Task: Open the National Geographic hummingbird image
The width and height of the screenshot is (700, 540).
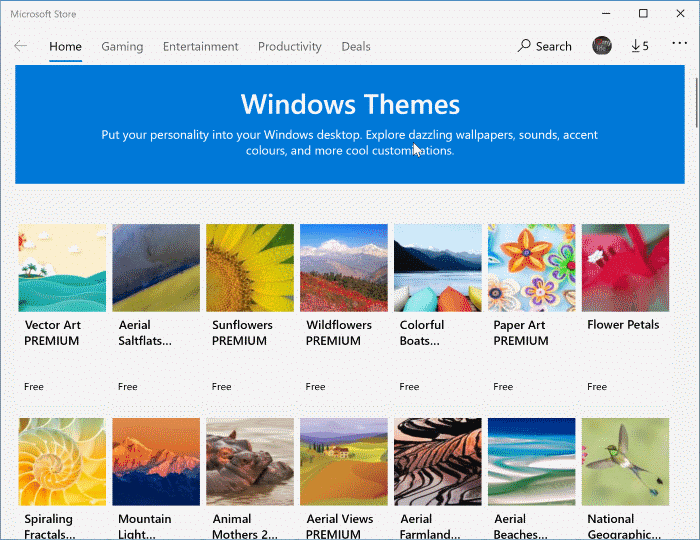Action: pos(625,461)
